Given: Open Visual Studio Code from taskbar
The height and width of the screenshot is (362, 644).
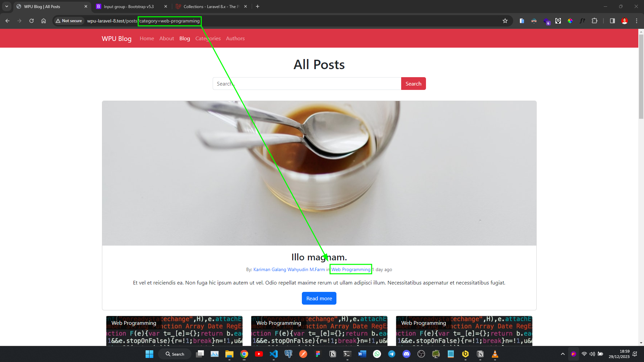Looking at the screenshot, I should click(x=274, y=354).
